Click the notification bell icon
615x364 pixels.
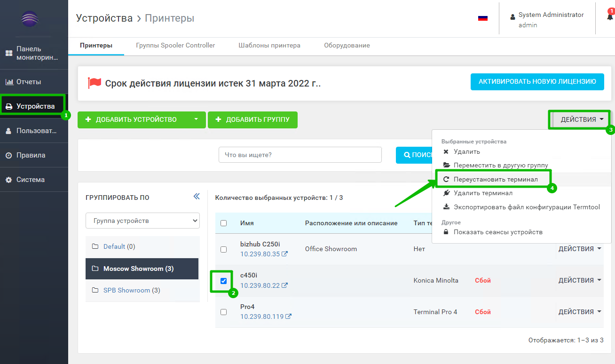[610, 17]
